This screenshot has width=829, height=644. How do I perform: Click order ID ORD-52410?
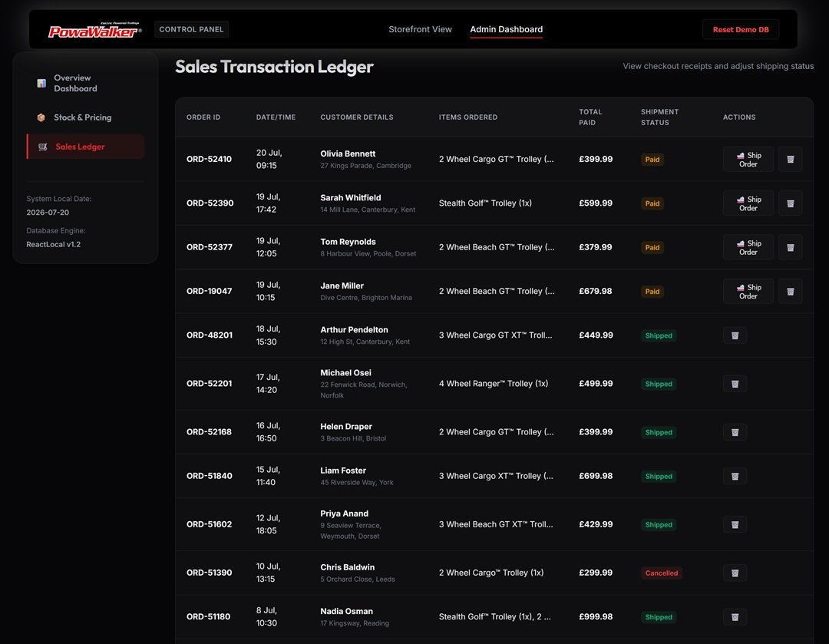point(208,159)
